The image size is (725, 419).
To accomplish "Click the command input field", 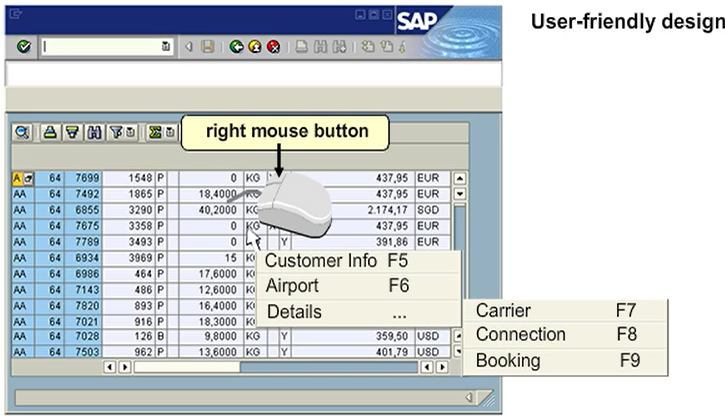I will click(x=100, y=47).
